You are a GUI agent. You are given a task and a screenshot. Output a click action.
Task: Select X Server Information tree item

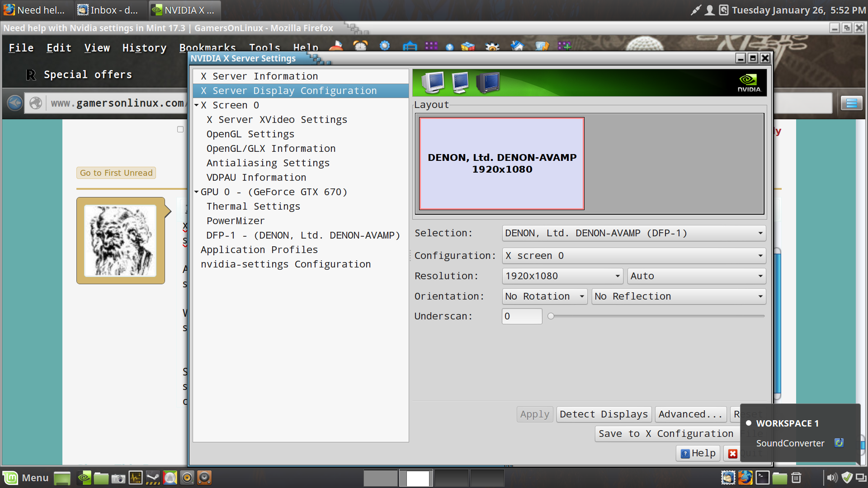[301, 76]
